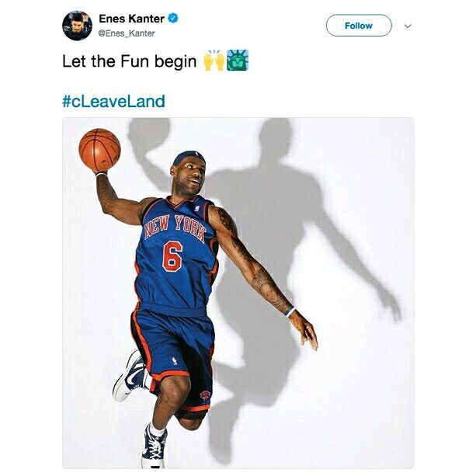The height and width of the screenshot is (476, 476).
Task: Click the NEW YORK lettering on jersey
Action: tap(175, 228)
